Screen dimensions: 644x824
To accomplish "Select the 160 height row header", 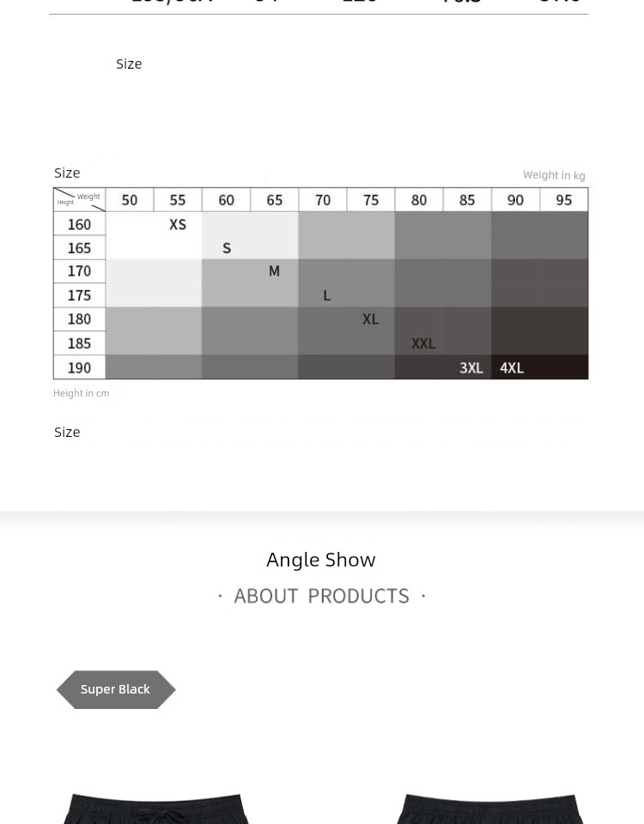I will click(x=79, y=224).
